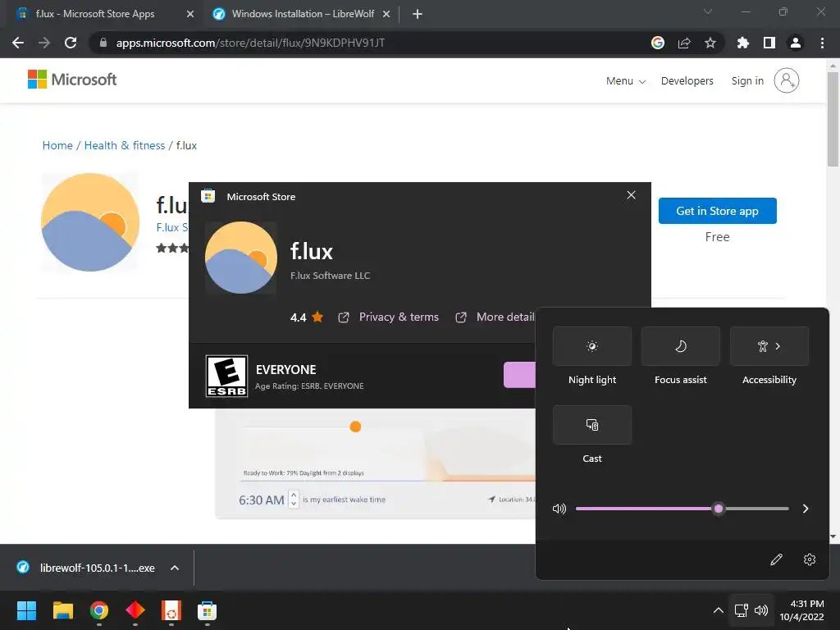Share this page using share icon
The width and height of the screenshot is (840, 630).
[x=684, y=43]
